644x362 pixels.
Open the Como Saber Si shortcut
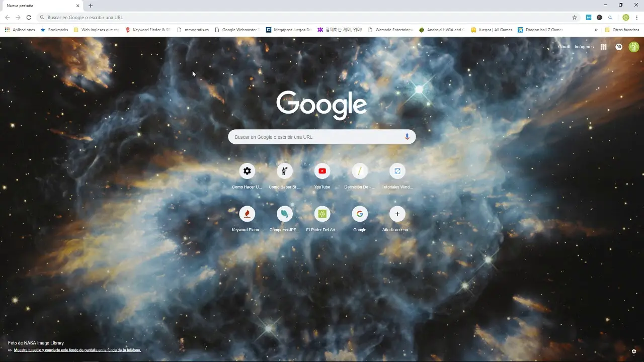coord(284,176)
